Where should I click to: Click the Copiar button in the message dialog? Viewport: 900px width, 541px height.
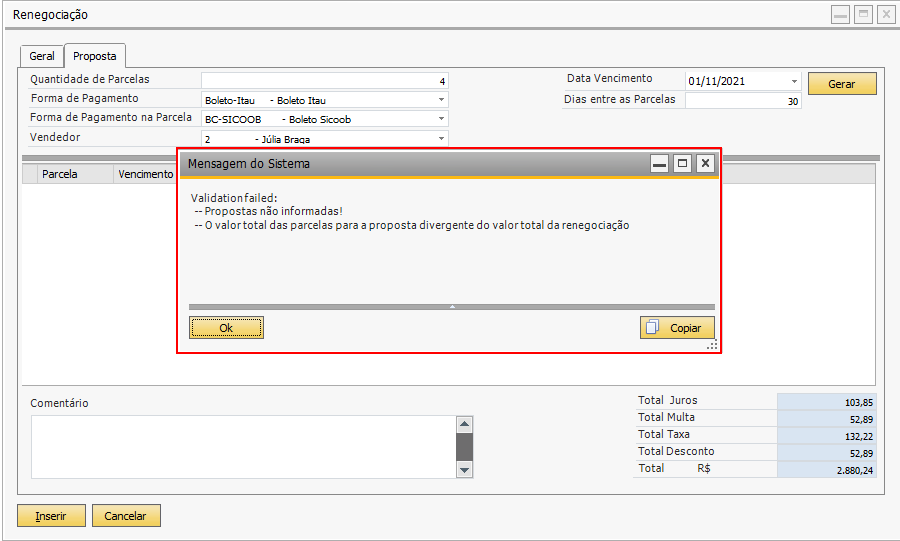pos(677,328)
